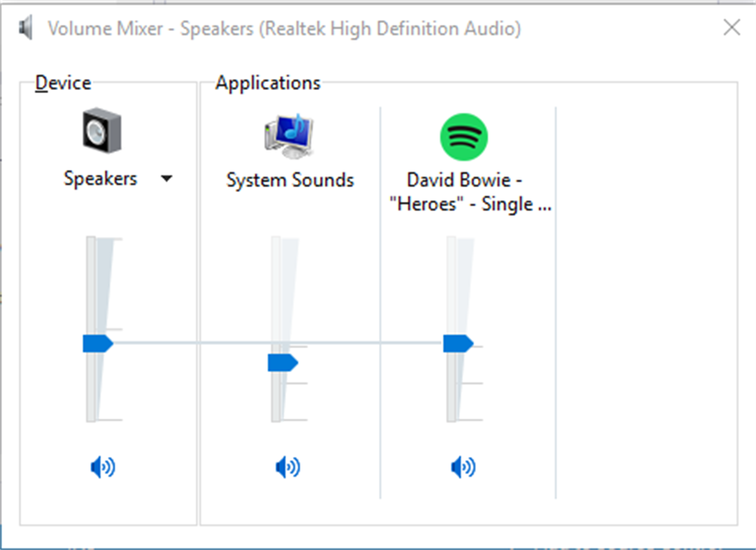This screenshot has width=756, height=550.
Task: Click the speaker icon in title bar
Action: [x=25, y=28]
